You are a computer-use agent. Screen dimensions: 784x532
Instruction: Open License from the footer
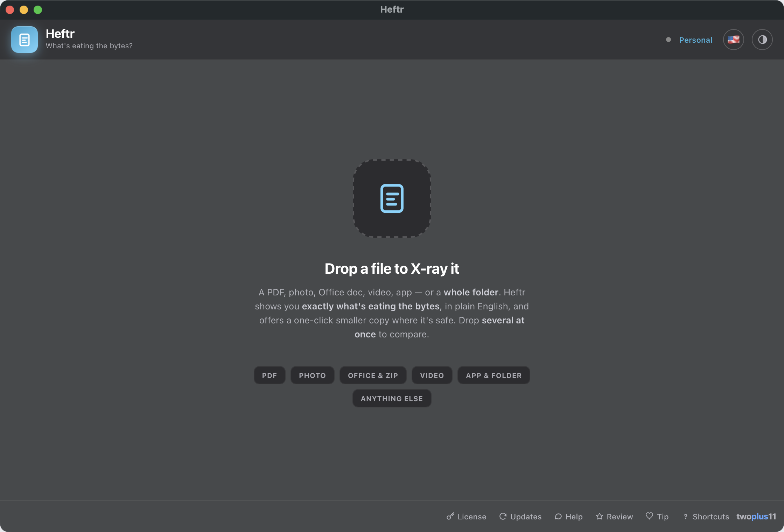pyautogui.click(x=466, y=517)
